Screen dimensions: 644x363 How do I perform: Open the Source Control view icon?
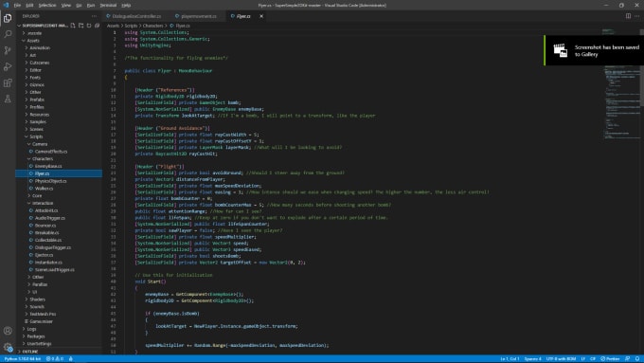tap(8, 50)
